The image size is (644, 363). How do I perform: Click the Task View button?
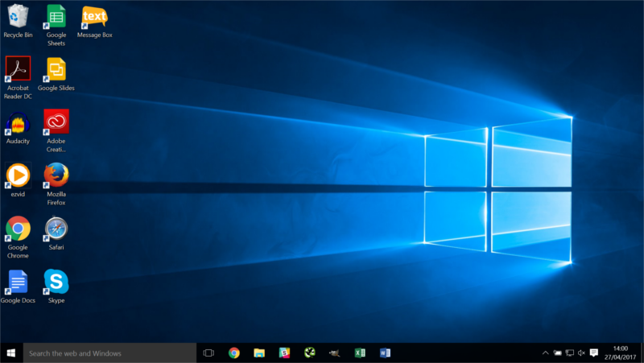click(208, 353)
